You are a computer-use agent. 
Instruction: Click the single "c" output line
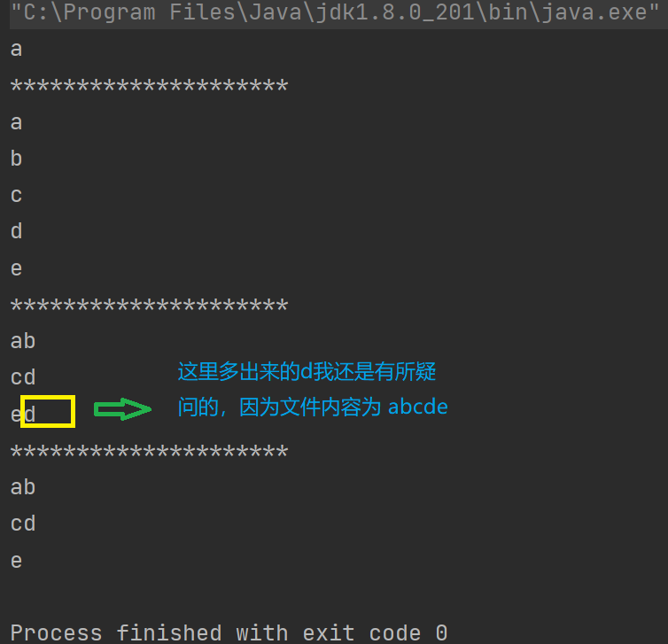coord(16,196)
